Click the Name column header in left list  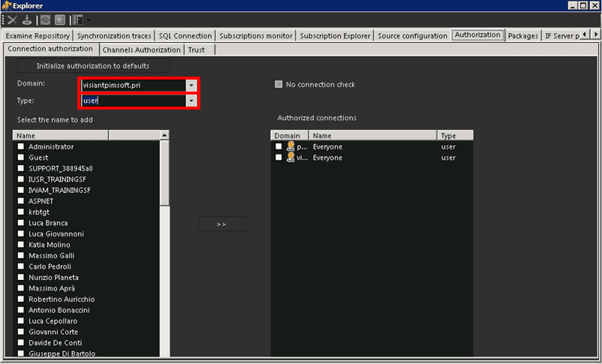pos(61,136)
